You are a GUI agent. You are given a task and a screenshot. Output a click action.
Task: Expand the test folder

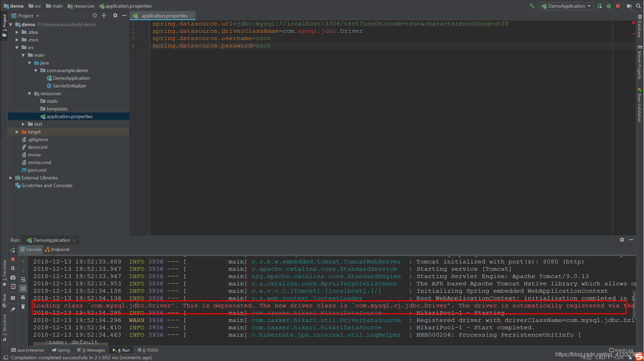23,124
